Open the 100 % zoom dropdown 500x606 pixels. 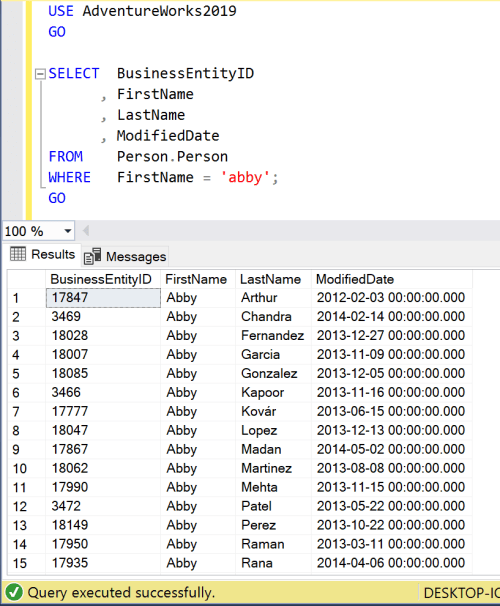[x=68, y=231]
